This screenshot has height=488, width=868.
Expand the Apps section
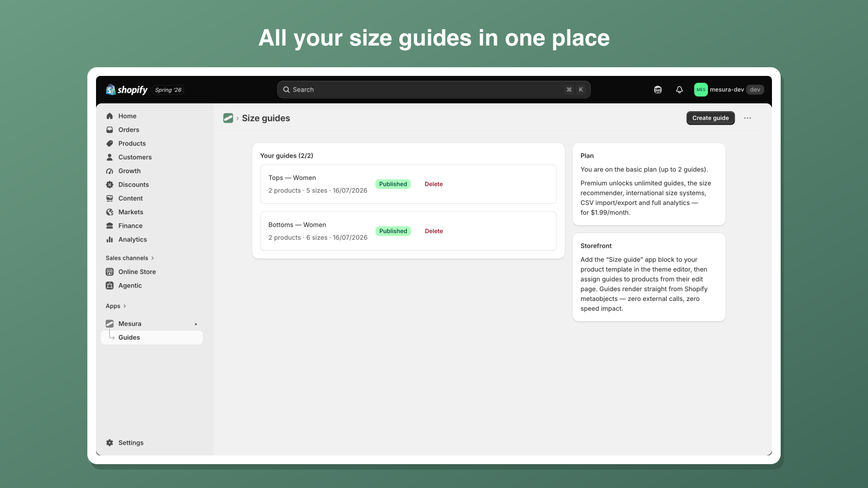(116, 306)
